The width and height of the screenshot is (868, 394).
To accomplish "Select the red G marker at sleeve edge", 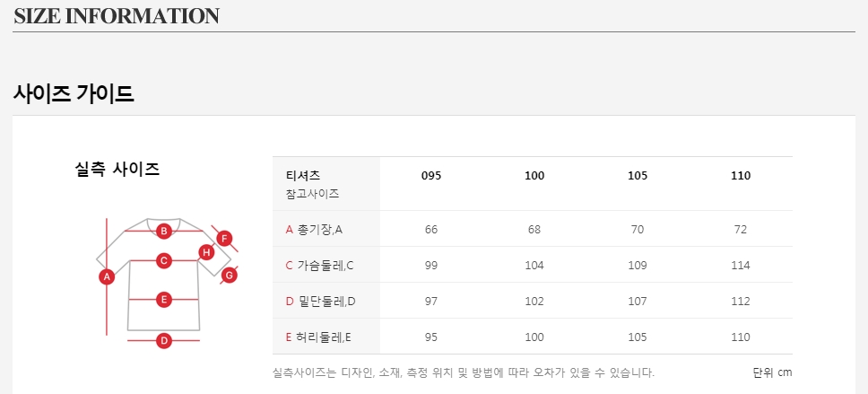I will 229,275.
